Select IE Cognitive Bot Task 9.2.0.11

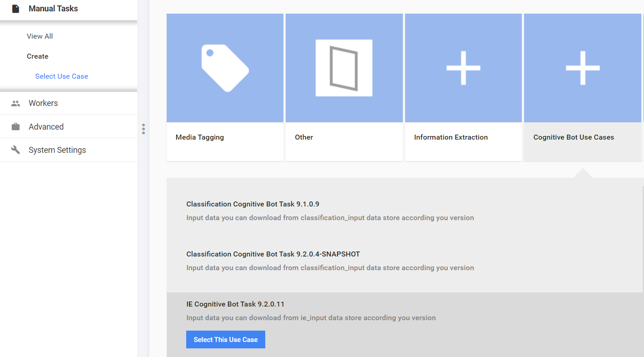tap(235, 304)
